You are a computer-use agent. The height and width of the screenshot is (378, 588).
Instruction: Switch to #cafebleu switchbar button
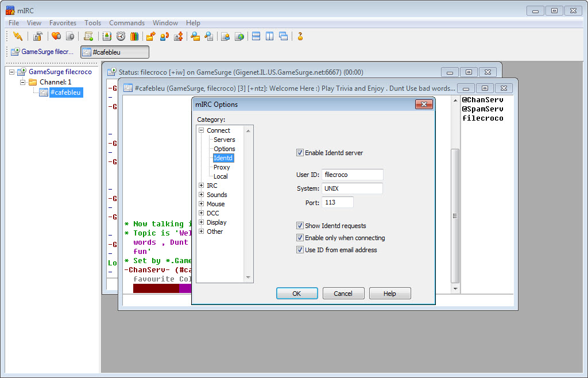click(x=115, y=52)
